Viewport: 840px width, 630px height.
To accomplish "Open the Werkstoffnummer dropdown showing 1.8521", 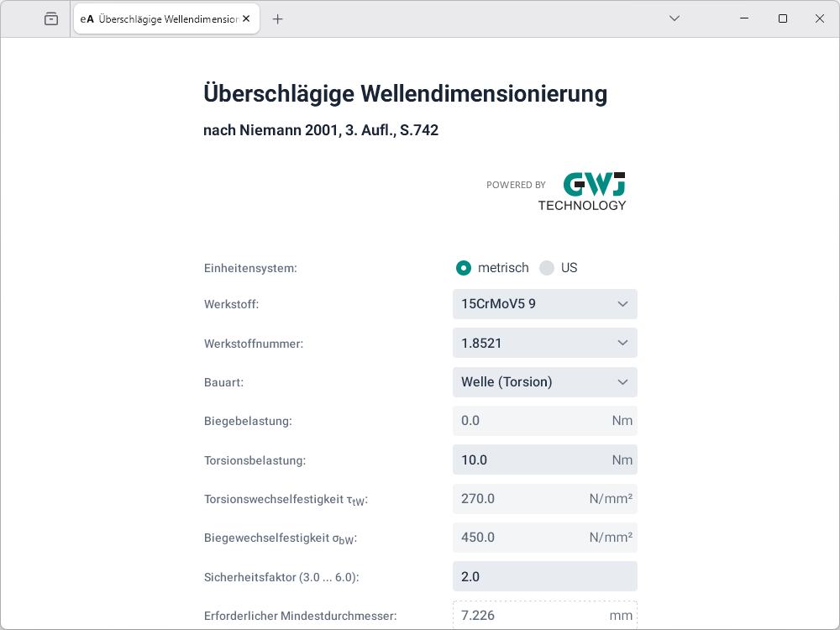I will click(x=544, y=343).
